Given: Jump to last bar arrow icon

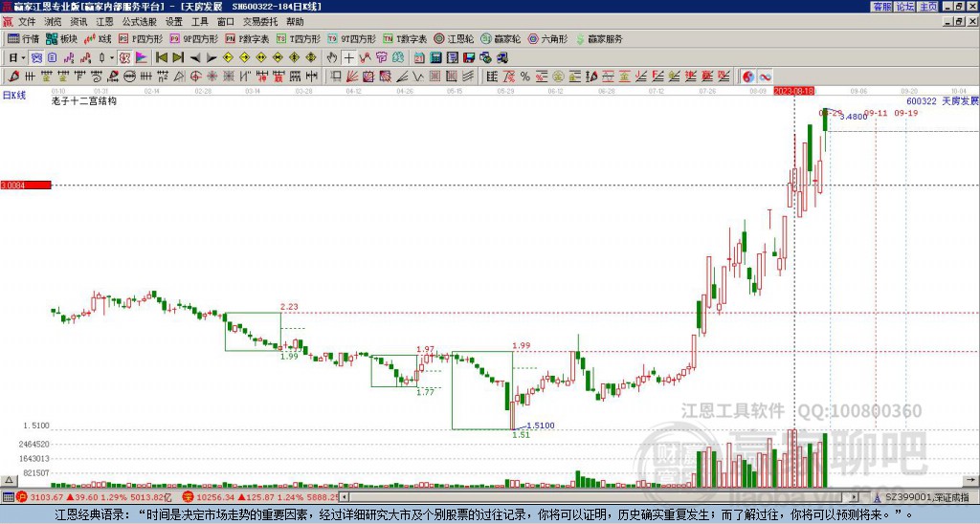Looking at the screenshot, I should [178, 58].
